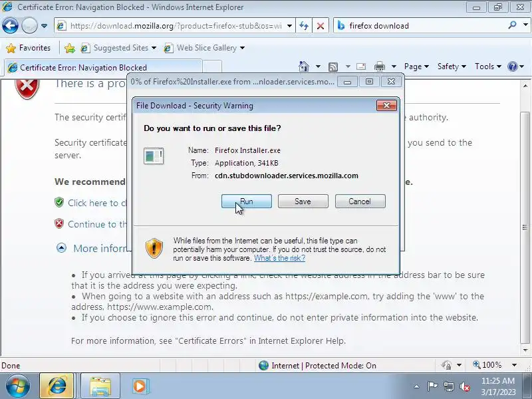Cancel the Firefox Installer download
532x399 pixels.
pos(360,201)
